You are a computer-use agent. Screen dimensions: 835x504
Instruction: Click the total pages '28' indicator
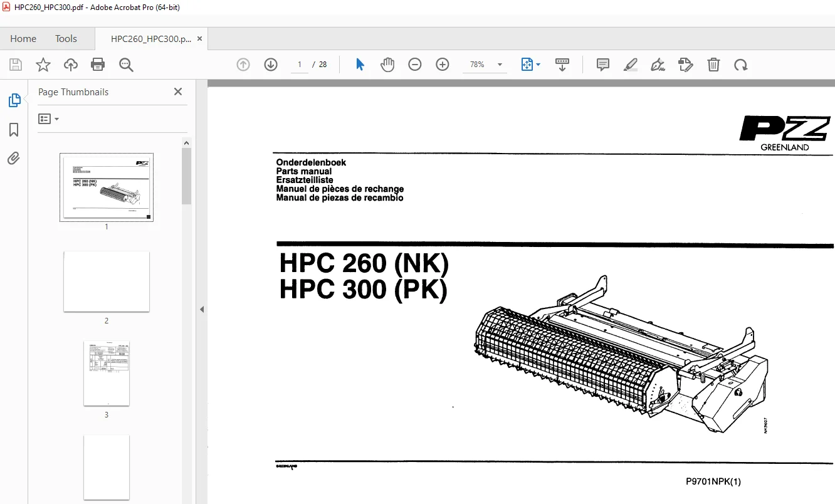pyautogui.click(x=323, y=65)
